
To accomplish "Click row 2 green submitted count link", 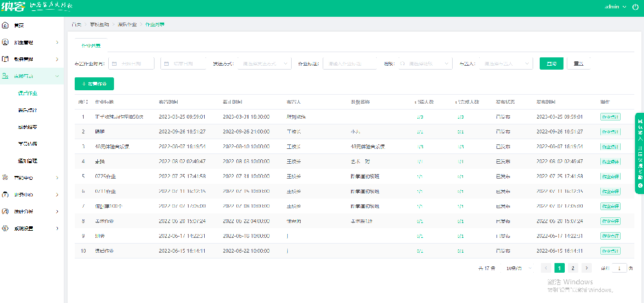I will (420, 132).
